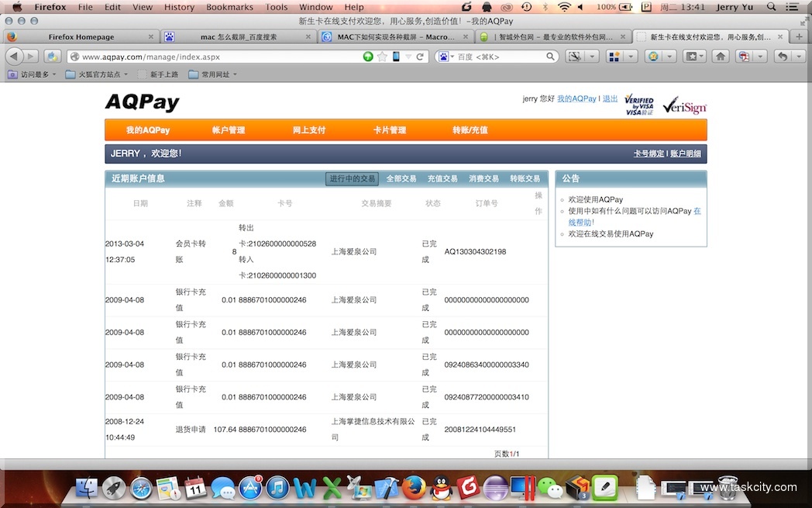Switch to the 智城外包网 tab
Viewport: 812px width, 508px height.
point(552,36)
